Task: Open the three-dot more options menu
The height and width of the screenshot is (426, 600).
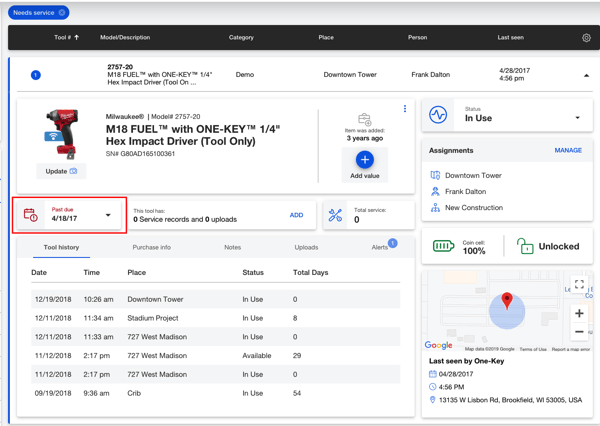Action: (x=404, y=109)
